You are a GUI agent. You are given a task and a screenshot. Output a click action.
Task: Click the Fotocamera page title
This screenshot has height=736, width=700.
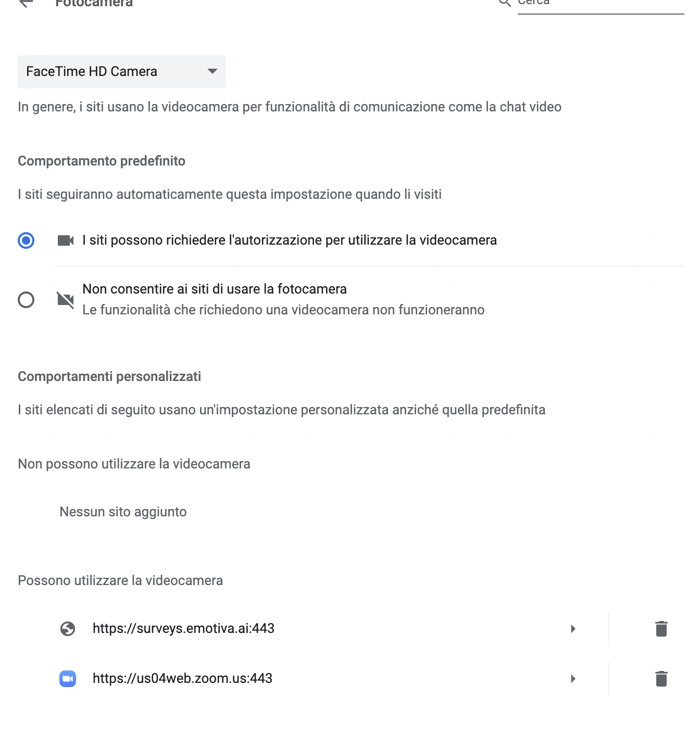point(94,3)
